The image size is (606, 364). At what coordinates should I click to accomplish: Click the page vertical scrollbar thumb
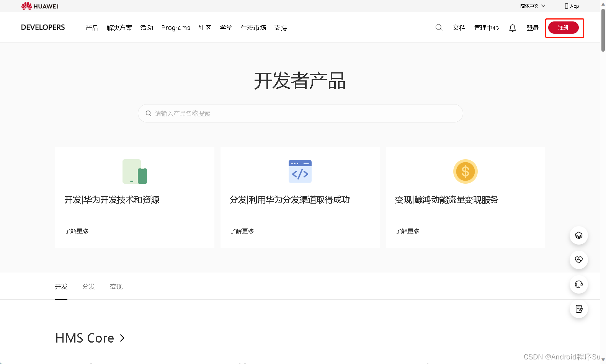click(x=603, y=30)
